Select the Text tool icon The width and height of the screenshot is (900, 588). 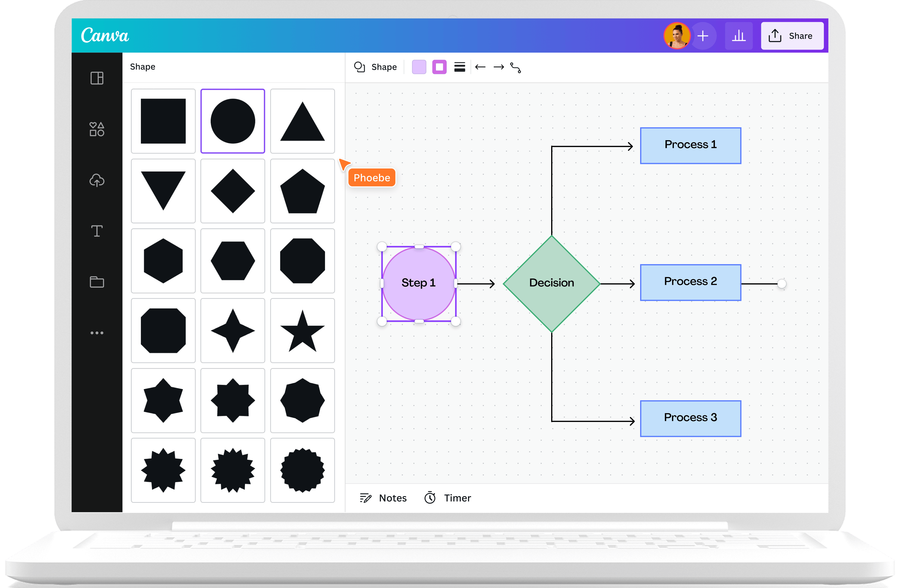tap(97, 232)
